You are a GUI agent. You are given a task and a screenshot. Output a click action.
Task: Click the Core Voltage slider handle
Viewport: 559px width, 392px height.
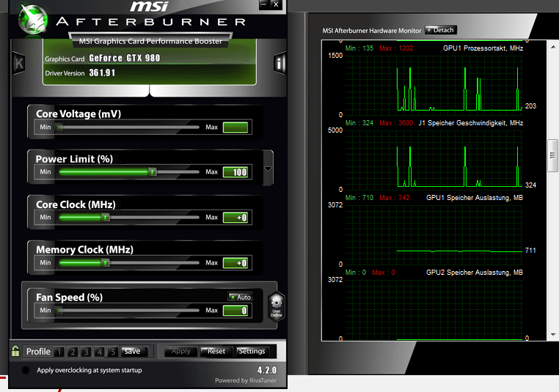[59, 127]
